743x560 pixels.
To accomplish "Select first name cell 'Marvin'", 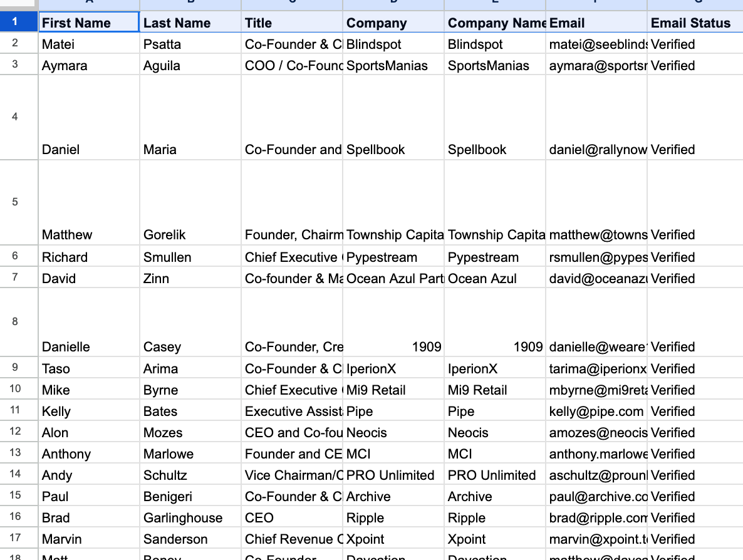I will coord(89,538).
